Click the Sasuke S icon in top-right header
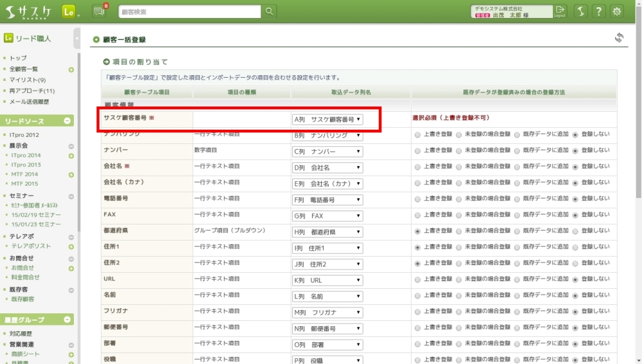 pyautogui.click(x=580, y=12)
